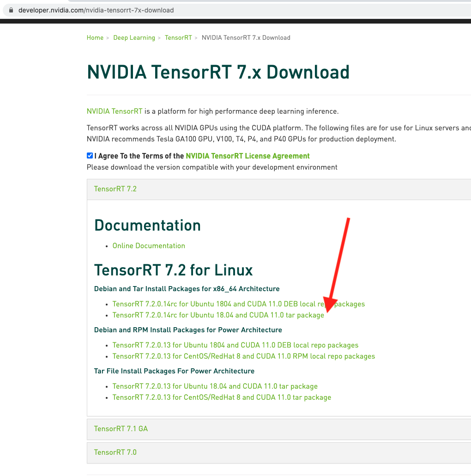Click 'Debian and Tar Install Packages for x86_64' text
Screen dimensions: 471x476
coord(187,289)
